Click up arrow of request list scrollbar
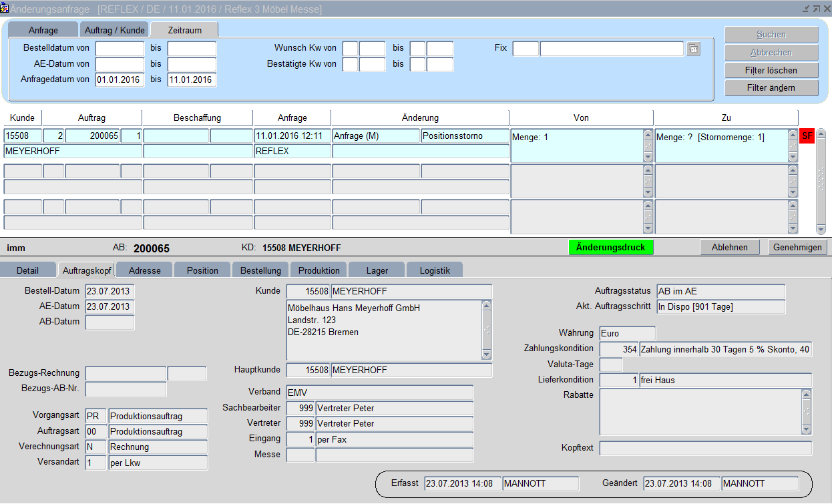This screenshot has height=504, width=832. pos(821,134)
